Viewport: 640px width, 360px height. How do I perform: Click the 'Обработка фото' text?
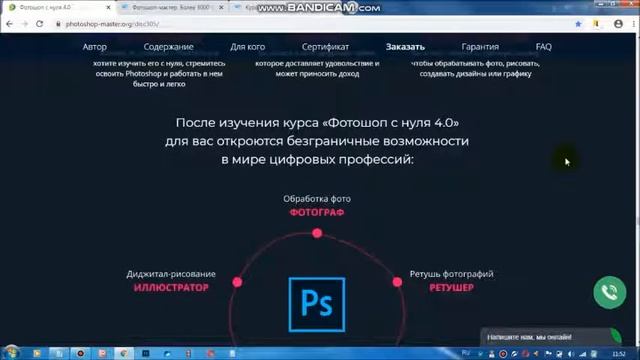[317, 199]
